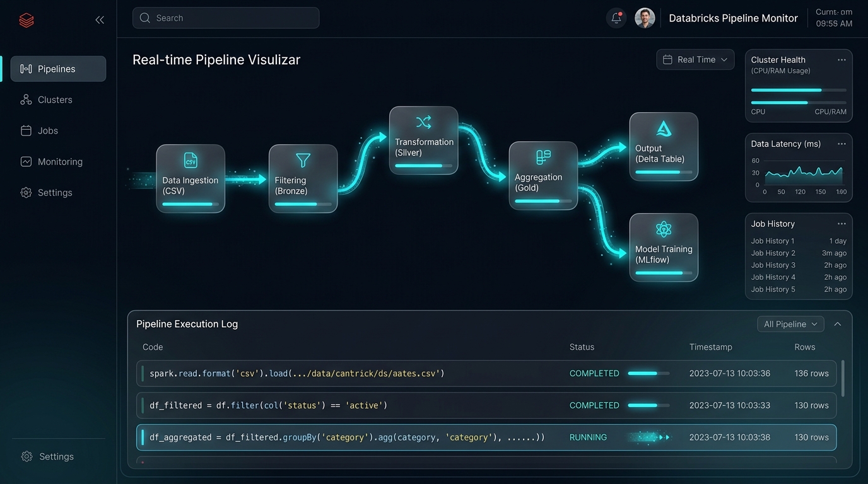The width and height of the screenshot is (868, 484).
Task: Select the Output (Delta Table) node
Action: pyautogui.click(x=664, y=146)
